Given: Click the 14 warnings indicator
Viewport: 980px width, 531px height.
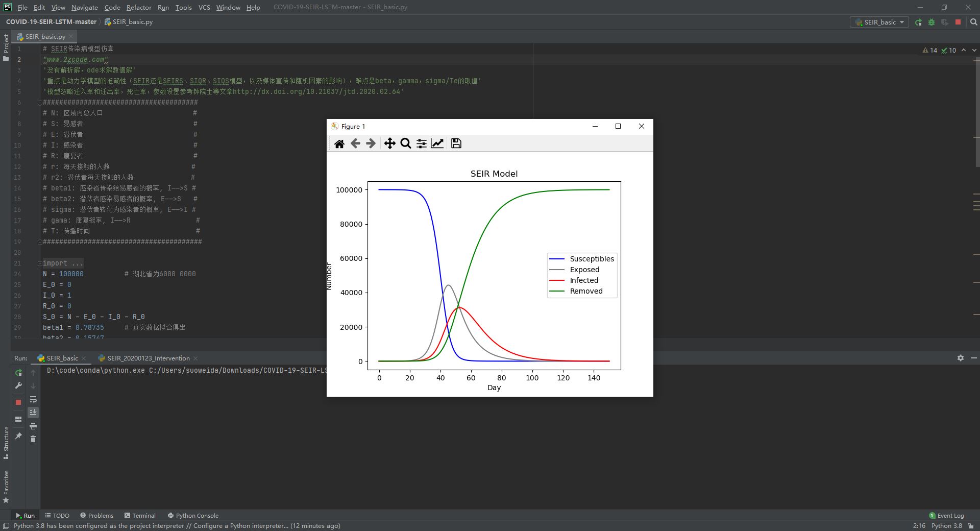Looking at the screenshot, I should 930,50.
